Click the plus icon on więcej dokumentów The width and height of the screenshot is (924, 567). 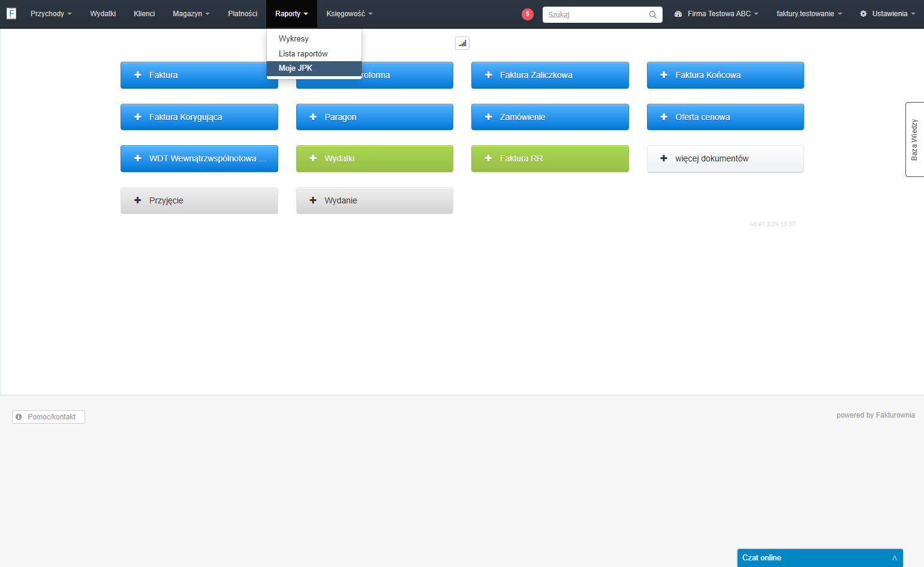click(664, 158)
